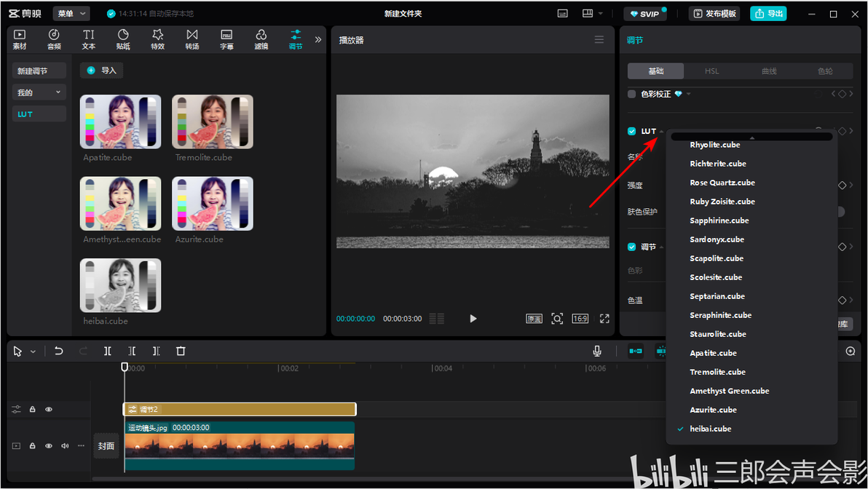Open the shortcuts keyboard icon in title bar

(562, 13)
